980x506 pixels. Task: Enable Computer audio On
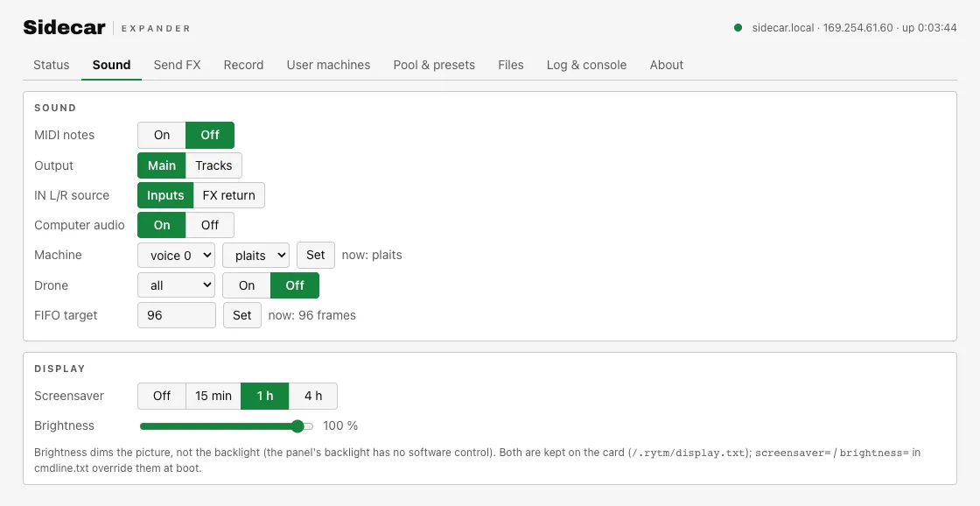162,225
